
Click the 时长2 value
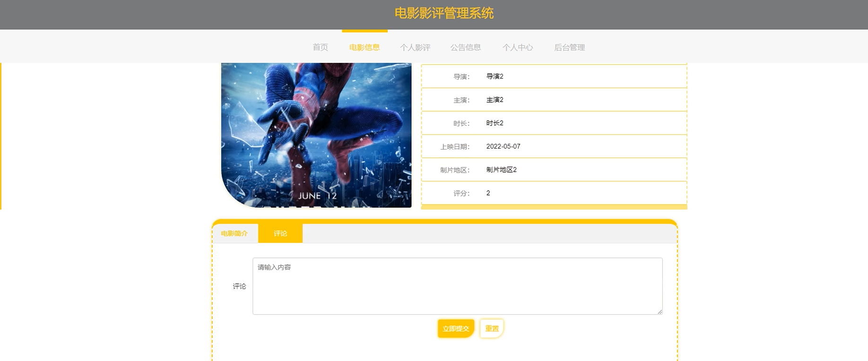(495, 123)
